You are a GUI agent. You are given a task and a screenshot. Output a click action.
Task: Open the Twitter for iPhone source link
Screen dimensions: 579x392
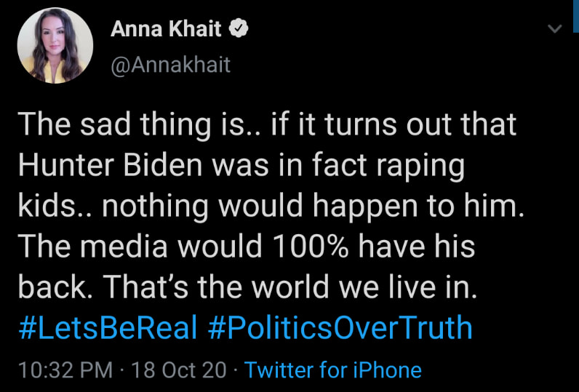pyautogui.click(x=332, y=369)
